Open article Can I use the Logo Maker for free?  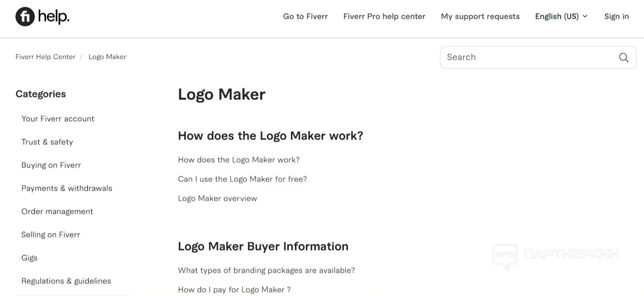click(242, 179)
